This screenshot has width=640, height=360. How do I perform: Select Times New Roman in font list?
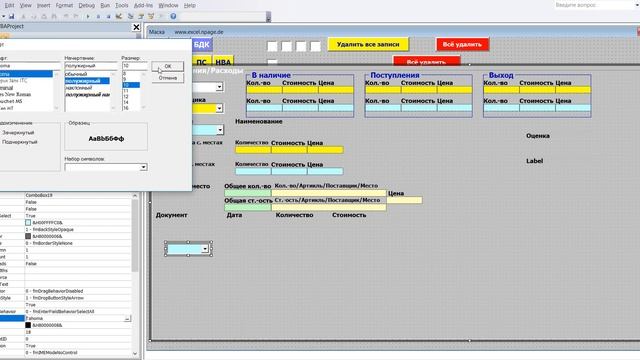point(15,94)
